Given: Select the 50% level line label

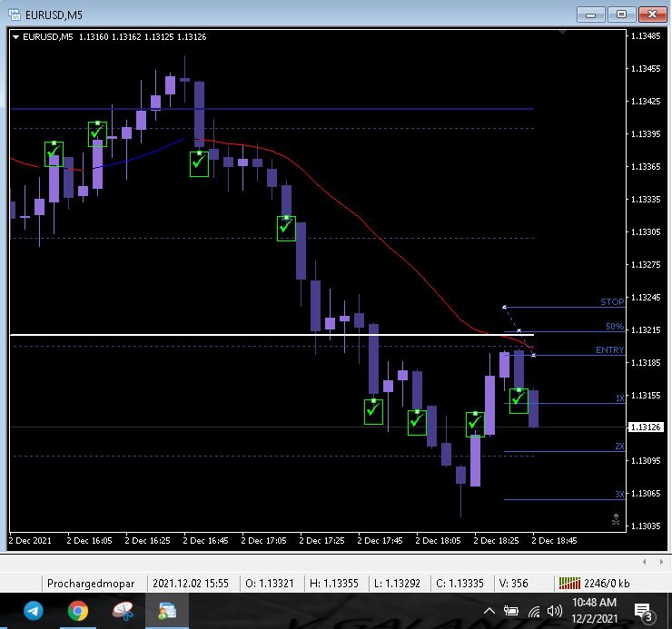Looking at the screenshot, I should pyautogui.click(x=615, y=327).
